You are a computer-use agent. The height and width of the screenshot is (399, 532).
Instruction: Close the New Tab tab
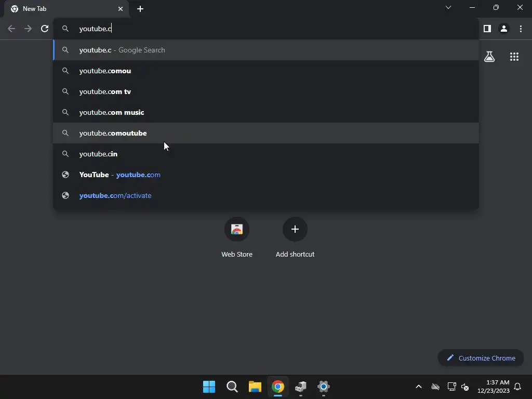pos(121,9)
